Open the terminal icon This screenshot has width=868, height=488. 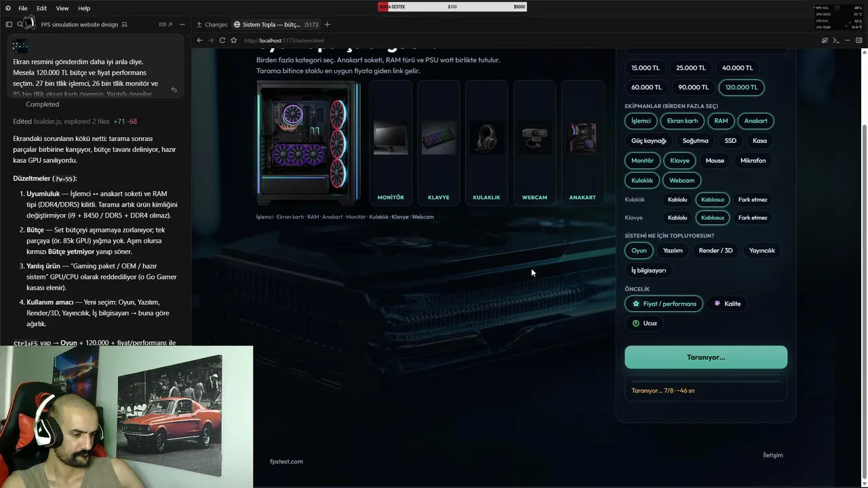point(836,40)
